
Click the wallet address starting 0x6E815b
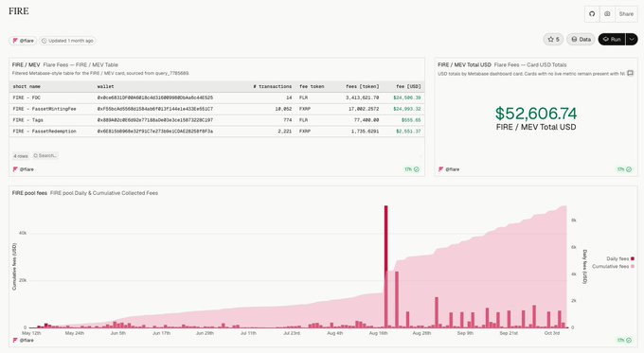point(155,131)
